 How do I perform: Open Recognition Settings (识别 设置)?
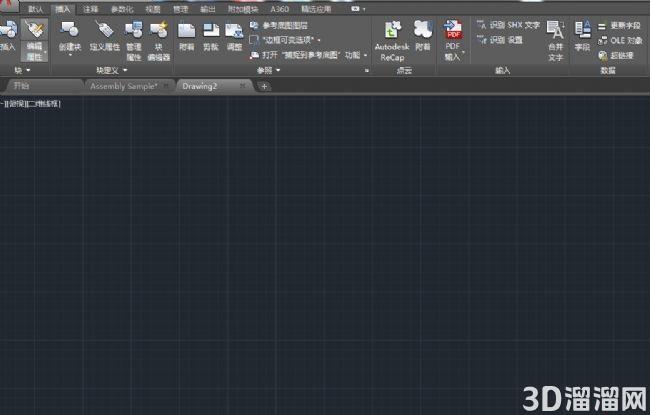(499, 40)
